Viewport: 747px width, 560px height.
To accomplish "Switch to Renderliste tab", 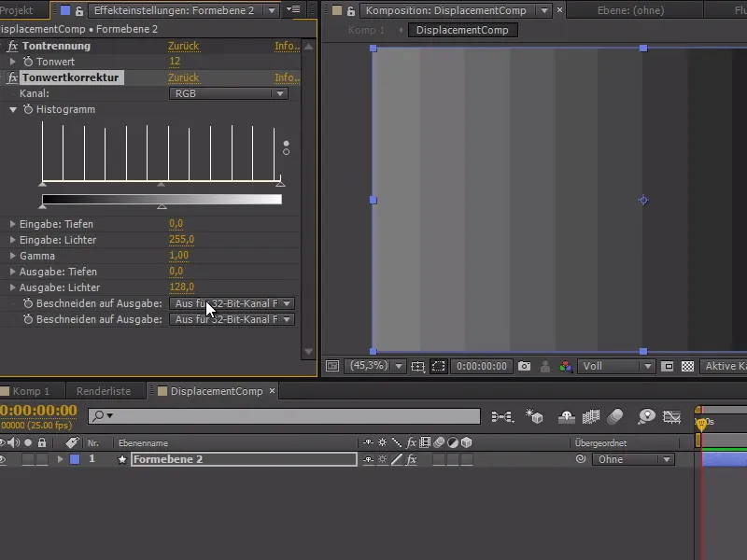I will [x=104, y=391].
